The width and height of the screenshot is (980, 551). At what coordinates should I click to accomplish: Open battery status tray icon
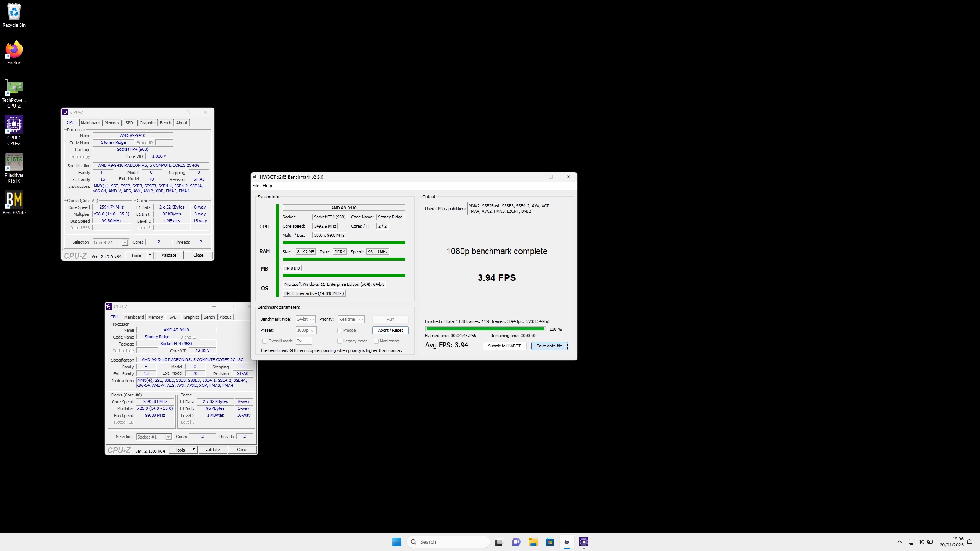930,542
